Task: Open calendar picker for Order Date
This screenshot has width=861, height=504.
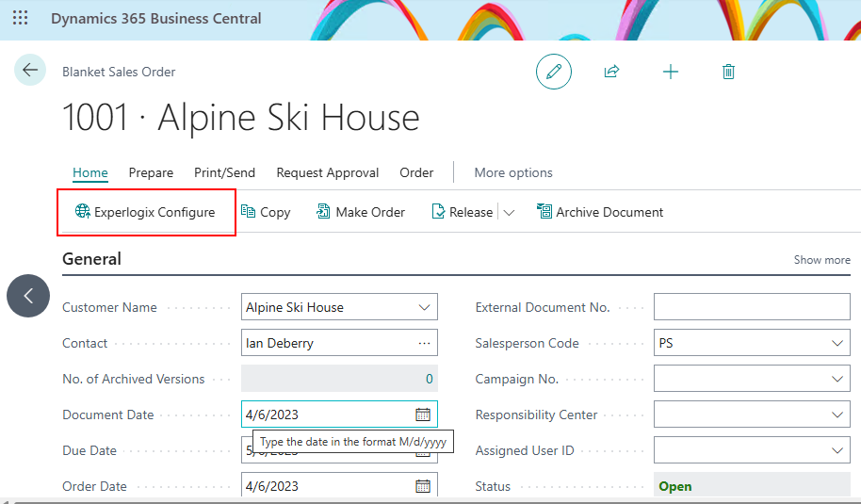Action: click(x=423, y=486)
